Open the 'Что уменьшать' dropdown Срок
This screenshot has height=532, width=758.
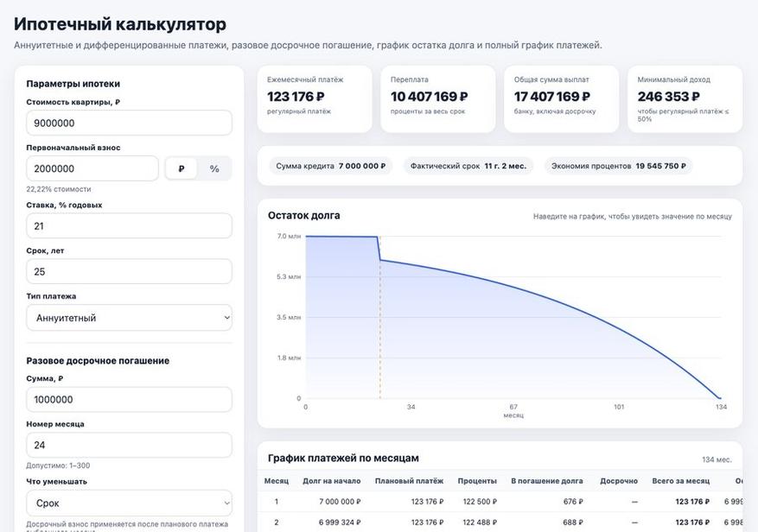[x=129, y=503]
